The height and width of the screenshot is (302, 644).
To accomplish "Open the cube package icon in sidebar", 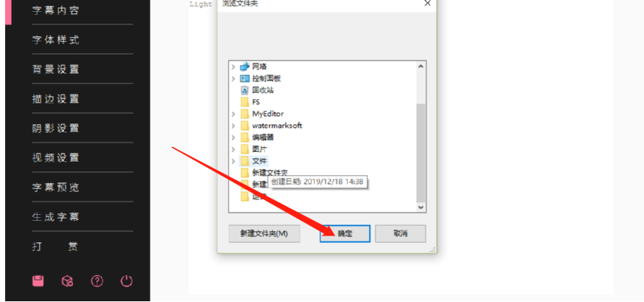I will 67,281.
